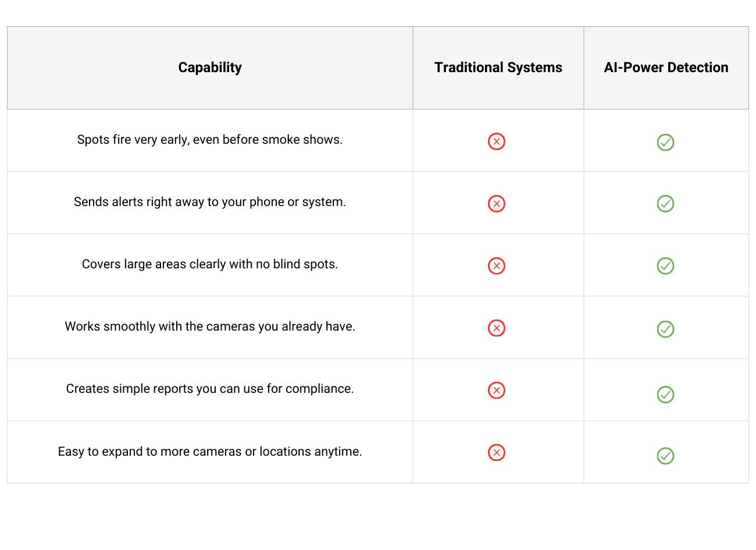
Task: Click 'Easy to expand to more cameras' text
Action: point(210,452)
